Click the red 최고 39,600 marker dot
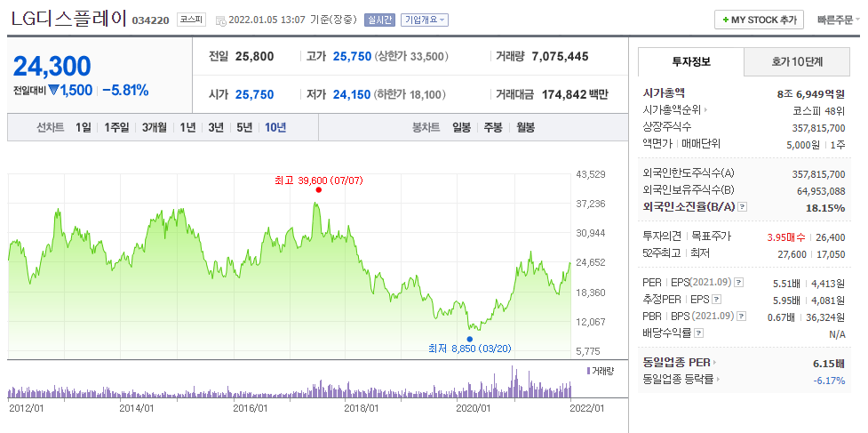The width and height of the screenshot is (868, 433). pos(318,190)
